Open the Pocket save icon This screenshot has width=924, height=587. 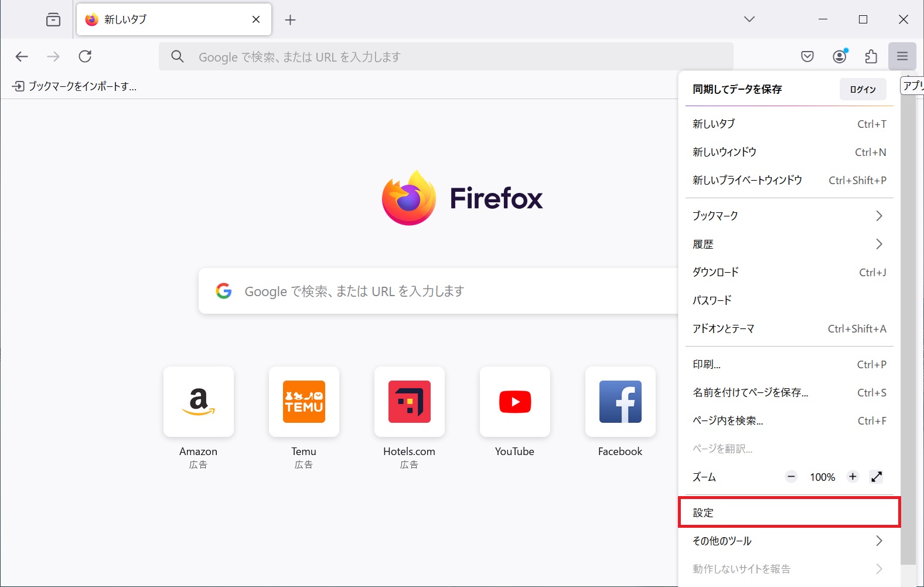click(x=807, y=56)
